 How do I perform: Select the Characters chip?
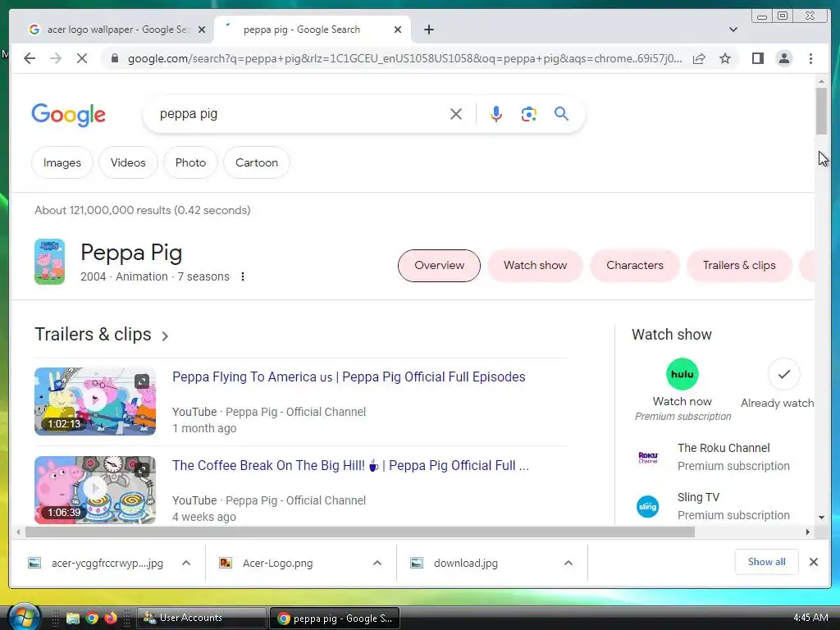click(x=635, y=265)
